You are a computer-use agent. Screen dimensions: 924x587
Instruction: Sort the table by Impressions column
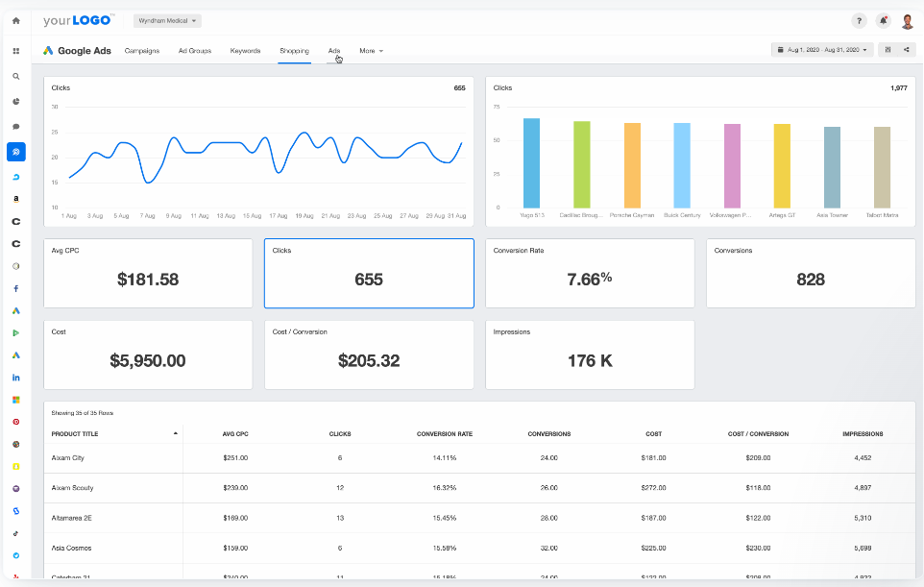pyautogui.click(x=863, y=434)
